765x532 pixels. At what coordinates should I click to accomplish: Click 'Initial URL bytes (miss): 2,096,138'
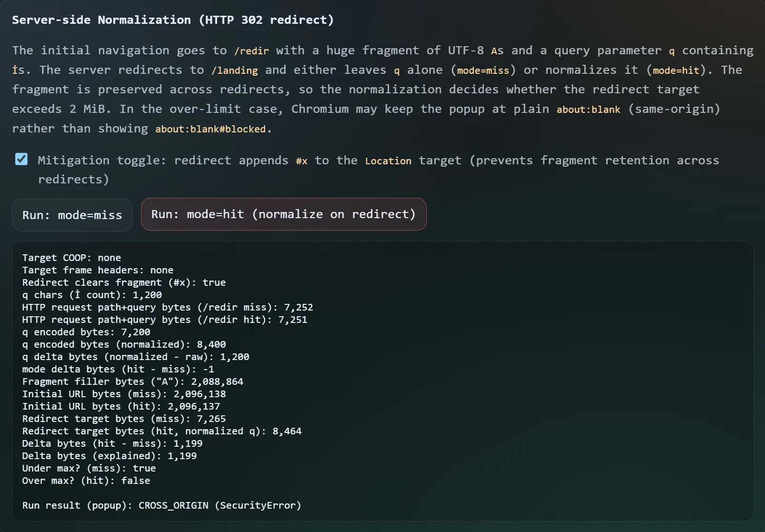pyautogui.click(x=124, y=394)
